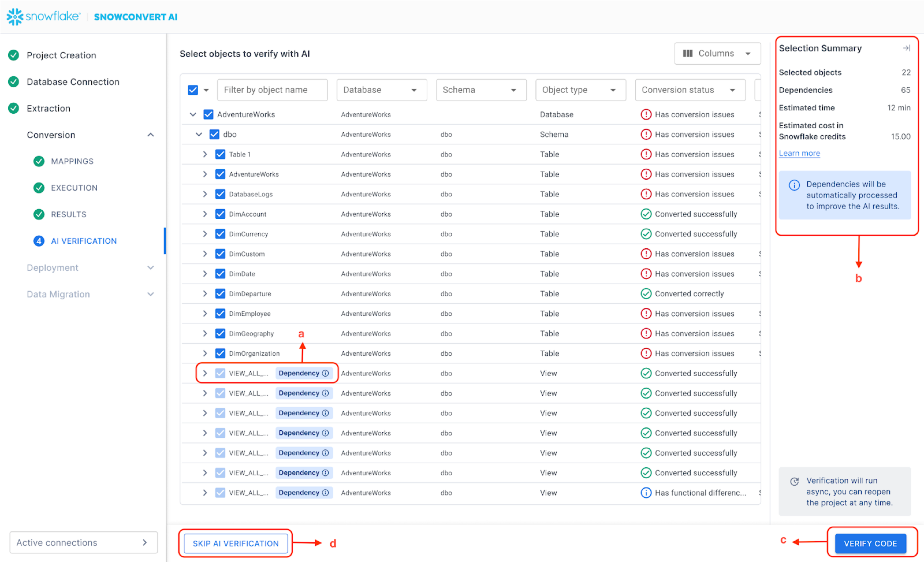Click the AI Verification step 4 icon

pos(39,241)
